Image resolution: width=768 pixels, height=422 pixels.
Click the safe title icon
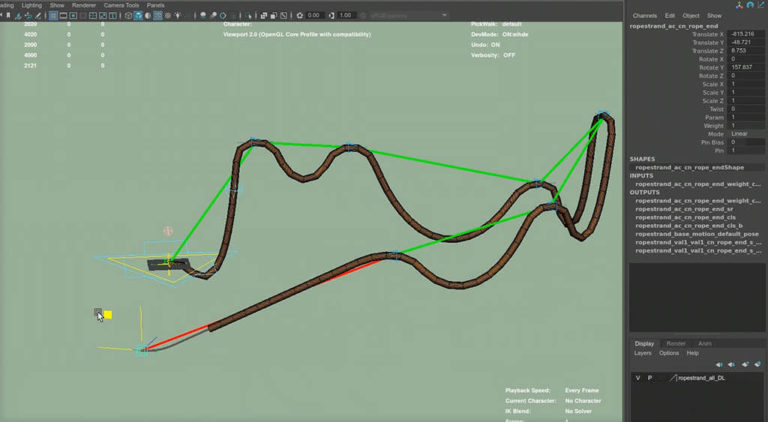(x=112, y=16)
